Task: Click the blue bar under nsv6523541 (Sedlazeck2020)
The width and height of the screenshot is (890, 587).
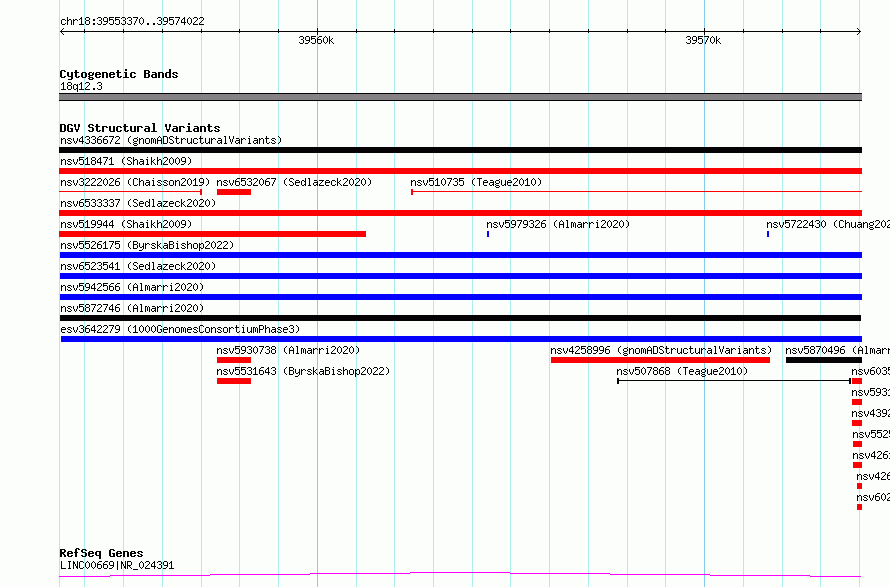Action: [x=460, y=276]
